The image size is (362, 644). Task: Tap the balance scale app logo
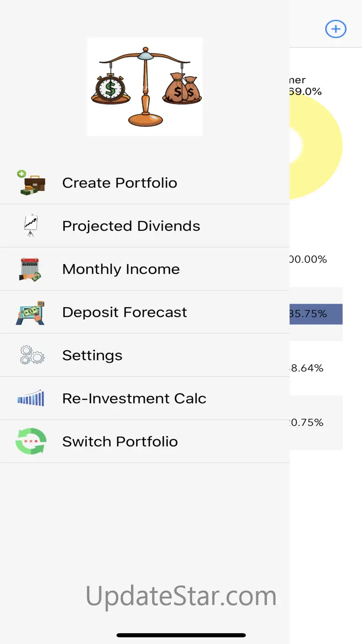click(145, 87)
